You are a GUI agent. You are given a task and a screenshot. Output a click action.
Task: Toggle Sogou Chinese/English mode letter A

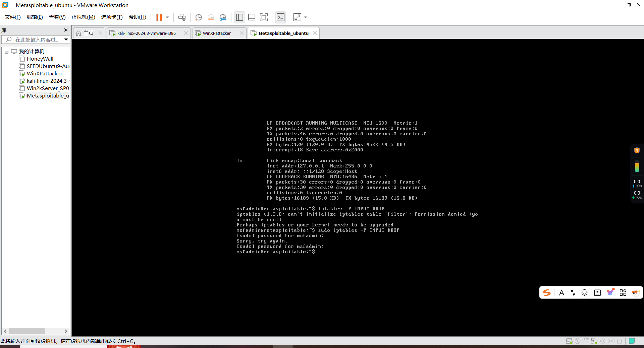561,293
